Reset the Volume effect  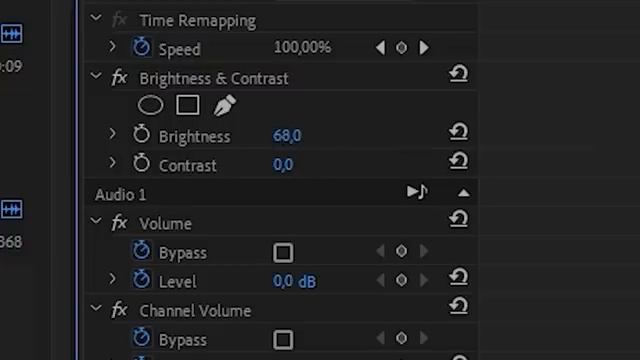tap(458, 219)
